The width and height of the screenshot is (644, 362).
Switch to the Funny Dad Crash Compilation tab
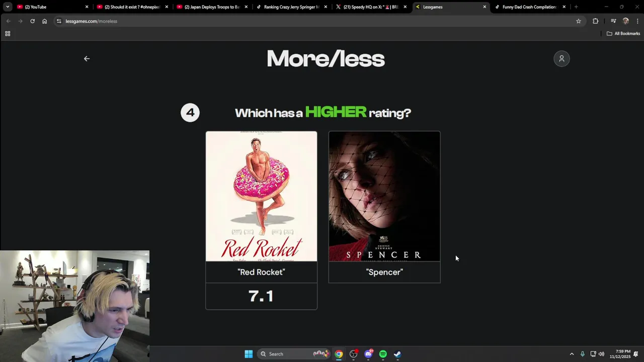click(530, 7)
